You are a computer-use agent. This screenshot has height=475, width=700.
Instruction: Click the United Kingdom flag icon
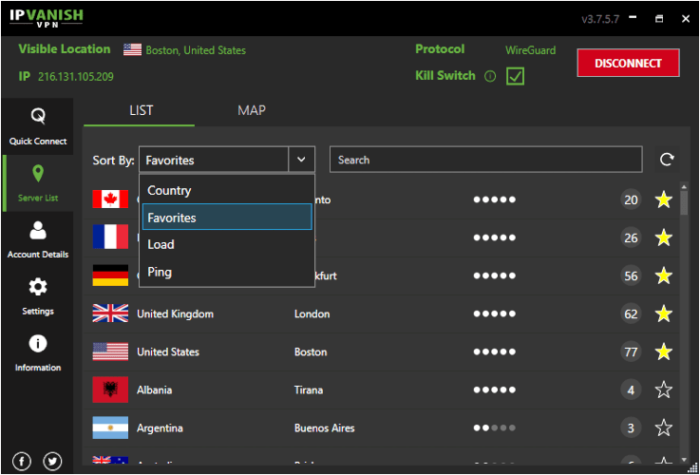(x=110, y=313)
